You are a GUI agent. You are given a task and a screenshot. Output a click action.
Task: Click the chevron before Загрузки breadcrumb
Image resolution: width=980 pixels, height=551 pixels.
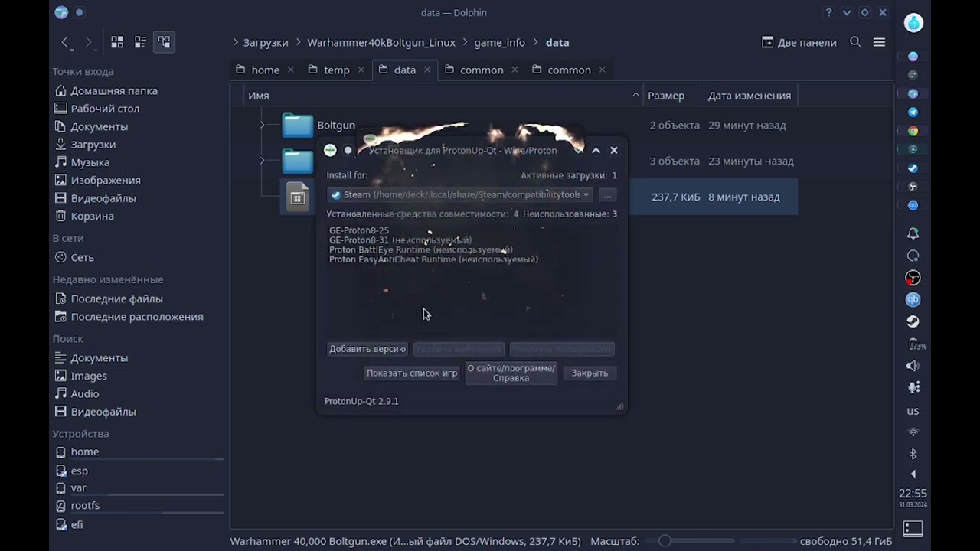[236, 43]
